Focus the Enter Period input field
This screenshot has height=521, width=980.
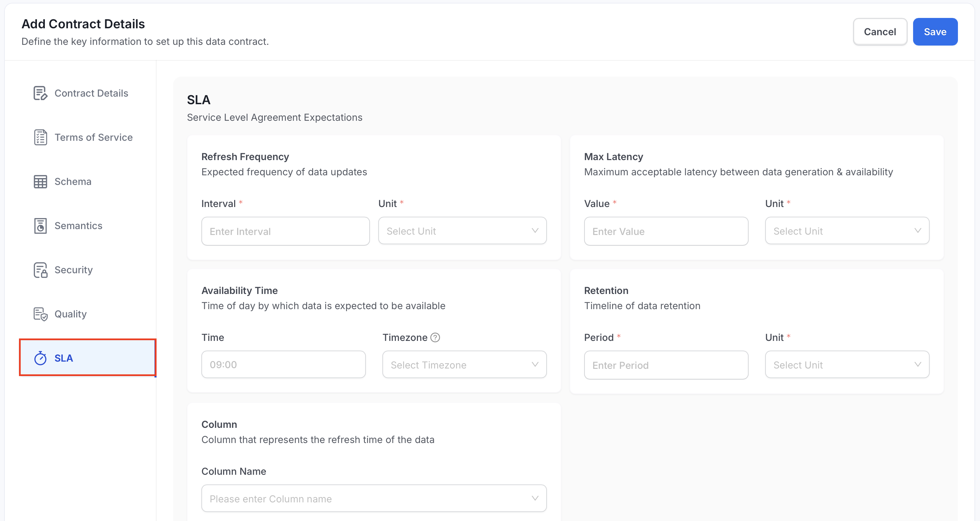point(666,365)
